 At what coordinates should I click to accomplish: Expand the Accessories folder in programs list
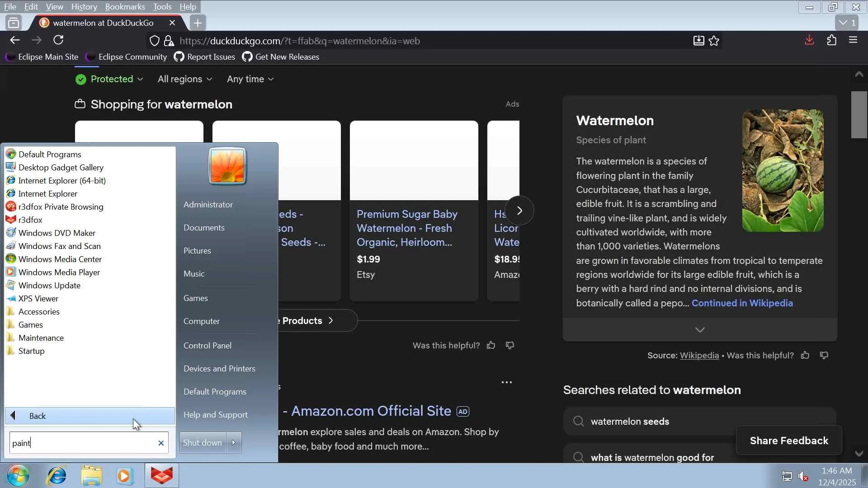click(x=39, y=312)
